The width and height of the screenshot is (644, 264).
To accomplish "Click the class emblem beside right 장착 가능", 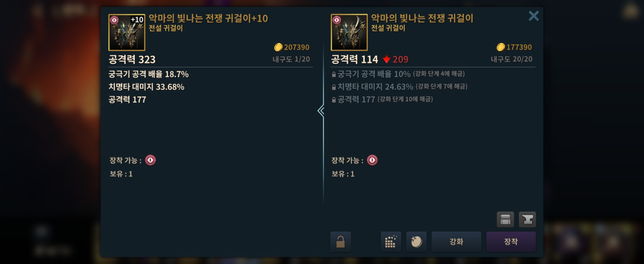I will [372, 160].
